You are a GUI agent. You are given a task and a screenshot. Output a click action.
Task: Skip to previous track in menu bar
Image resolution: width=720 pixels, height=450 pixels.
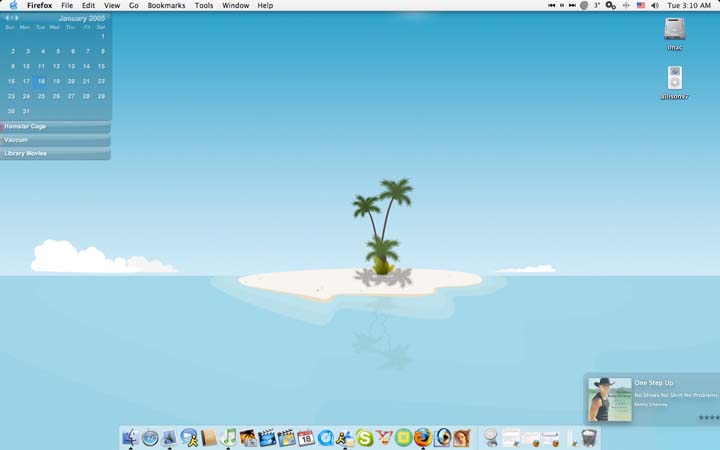pyautogui.click(x=551, y=6)
